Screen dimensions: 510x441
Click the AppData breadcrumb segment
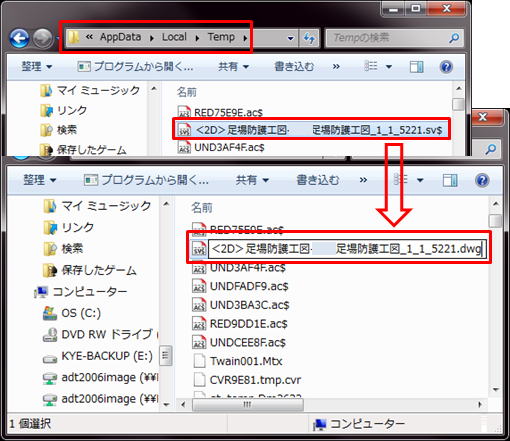120,37
